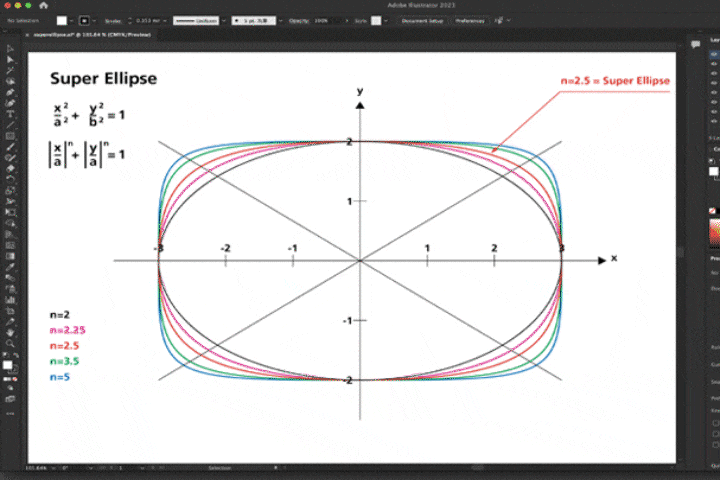This screenshot has height=480, width=720.
Task: Select the Eraser tool
Action: (x=10, y=169)
